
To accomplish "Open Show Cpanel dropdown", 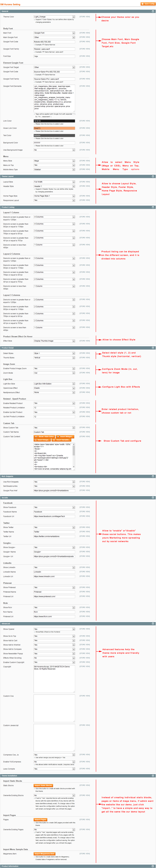I will (x=54, y=629).
